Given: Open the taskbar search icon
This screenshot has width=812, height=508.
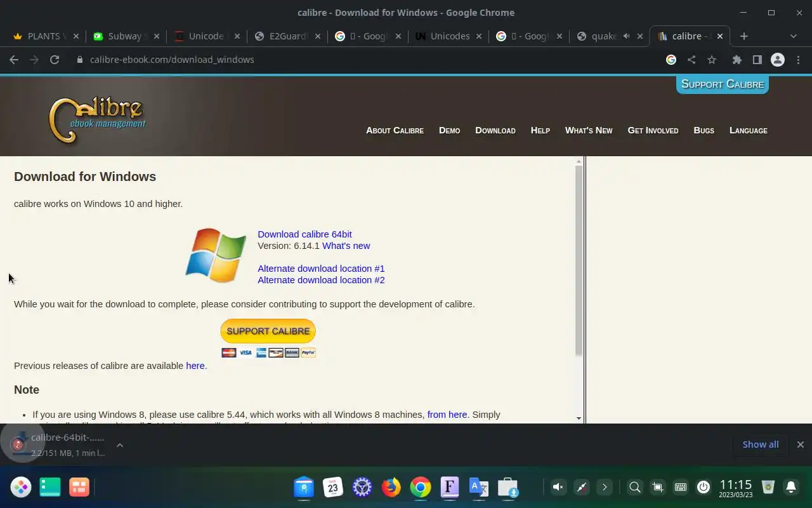Looking at the screenshot, I should click(x=634, y=487).
